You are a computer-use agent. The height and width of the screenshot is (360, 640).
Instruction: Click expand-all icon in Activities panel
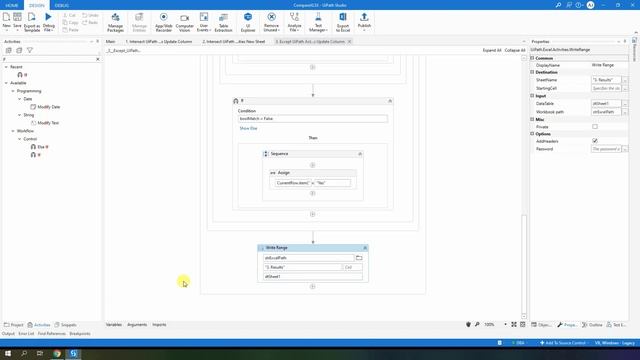9,50
